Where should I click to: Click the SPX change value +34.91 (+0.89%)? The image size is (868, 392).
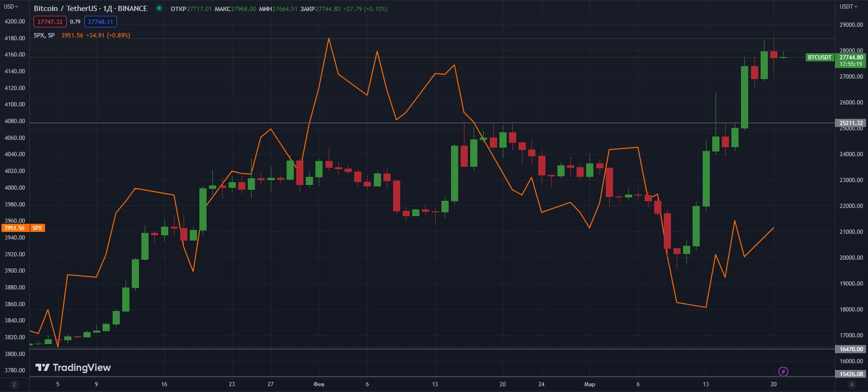[108, 35]
